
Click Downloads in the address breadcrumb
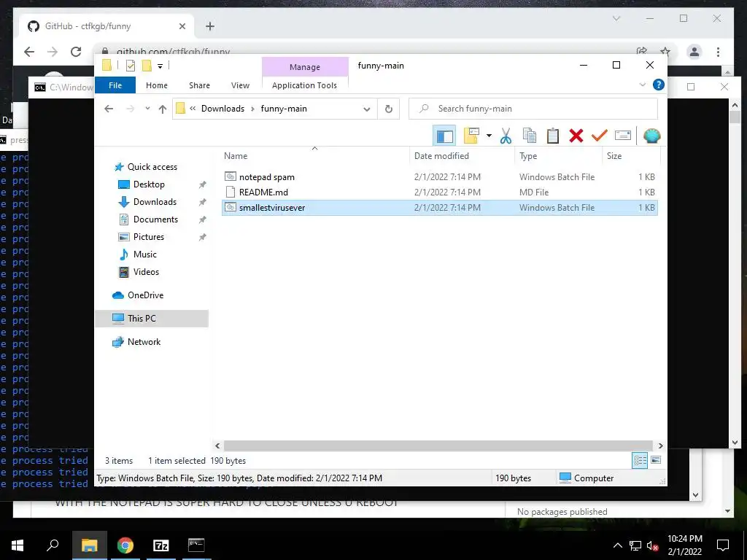point(222,109)
